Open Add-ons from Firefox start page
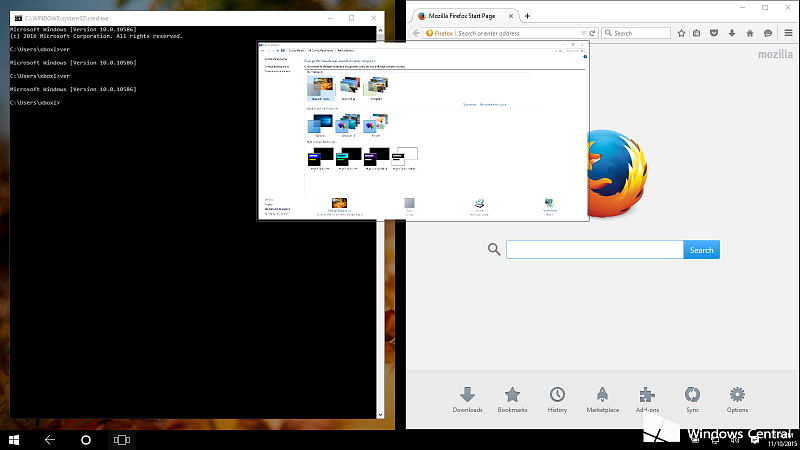Image resolution: width=800 pixels, height=450 pixels. (647, 399)
